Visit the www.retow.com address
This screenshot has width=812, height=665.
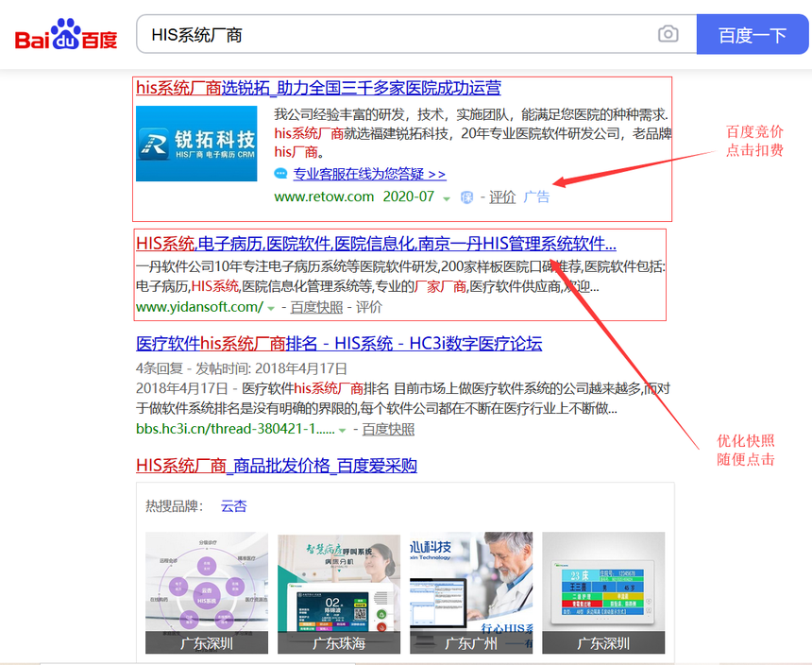pos(324,196)
